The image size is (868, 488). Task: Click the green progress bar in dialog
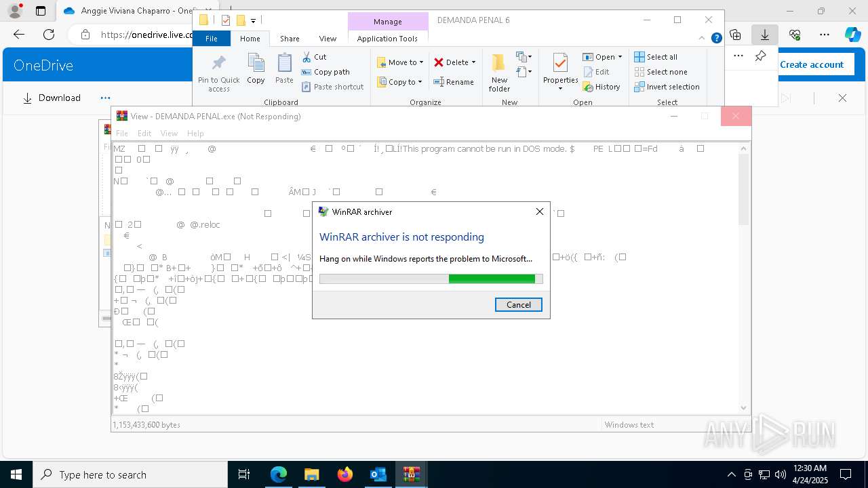click(492, 279)
